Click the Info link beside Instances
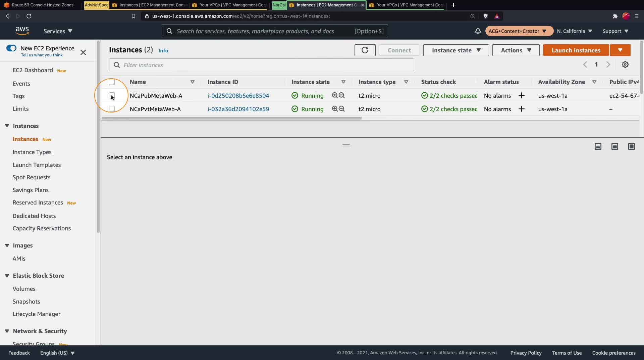Viewport: 644px width, 360px height. (x=163, y=50)
